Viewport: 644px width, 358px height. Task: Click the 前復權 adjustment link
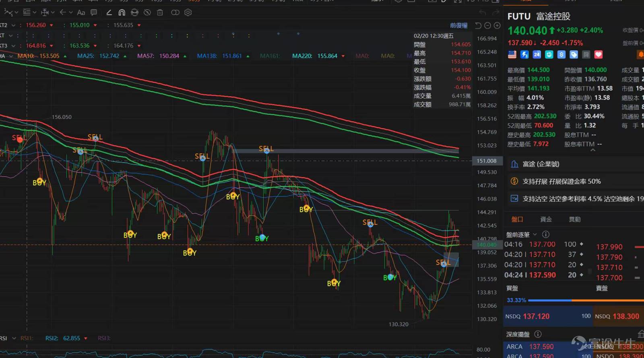(x=459, y=25)
